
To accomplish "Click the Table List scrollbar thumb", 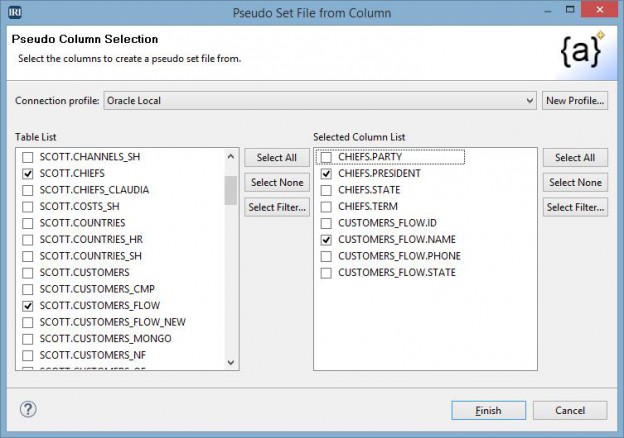I will [231, 191].
